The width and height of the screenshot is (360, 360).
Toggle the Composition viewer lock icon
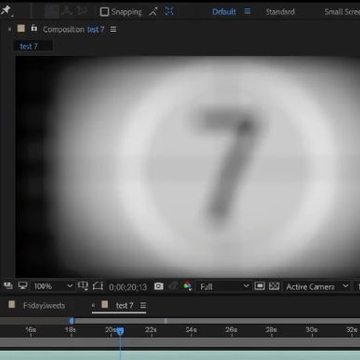point(34,28)
